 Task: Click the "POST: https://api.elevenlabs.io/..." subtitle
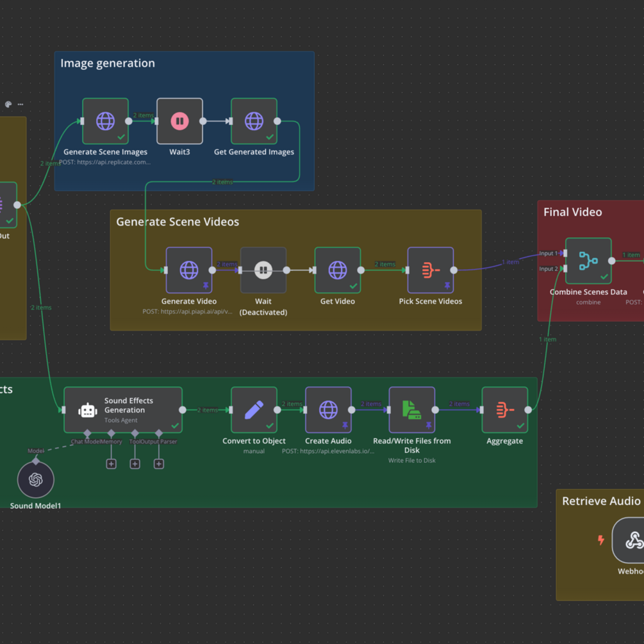point(328,451)
